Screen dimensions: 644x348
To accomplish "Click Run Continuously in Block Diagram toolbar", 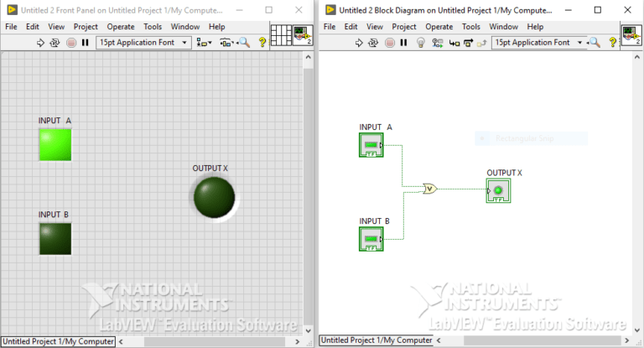I will (x=373, y=43).
